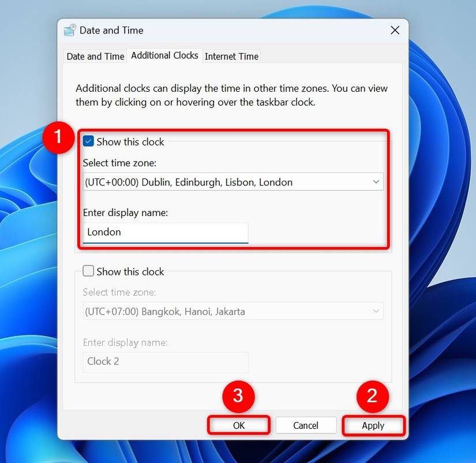476x463 pixels.
Task: Click OK to confirm clock settings
Action: click(x=238, y=425)
